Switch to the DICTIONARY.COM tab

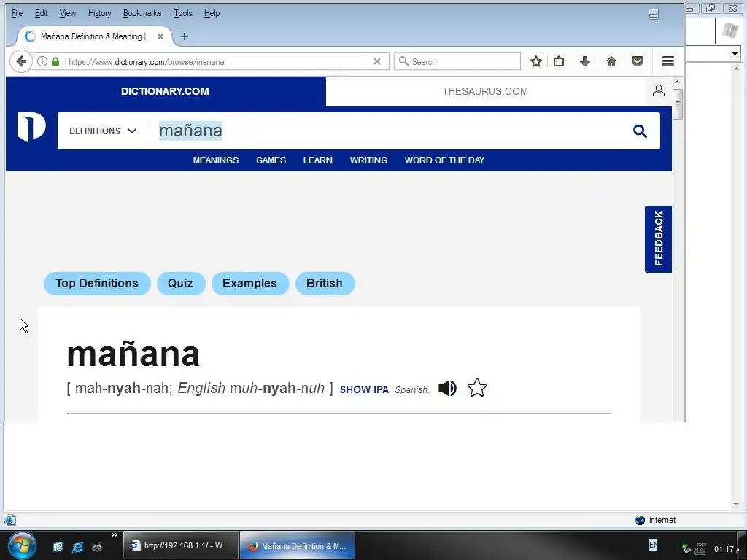point(166,91)
